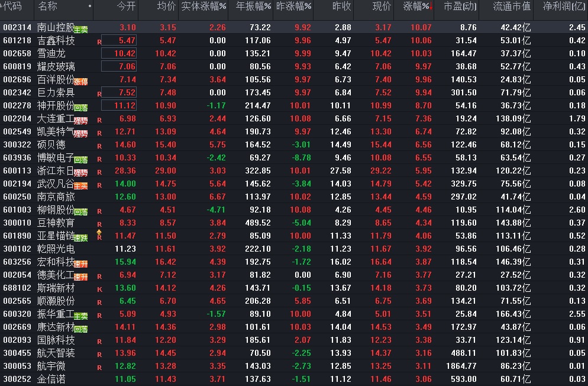Image resolution: width=588 pixels, height=386 pixels.
Task: Click the R marker in 硕贝德 row
Action: point(99,147)
